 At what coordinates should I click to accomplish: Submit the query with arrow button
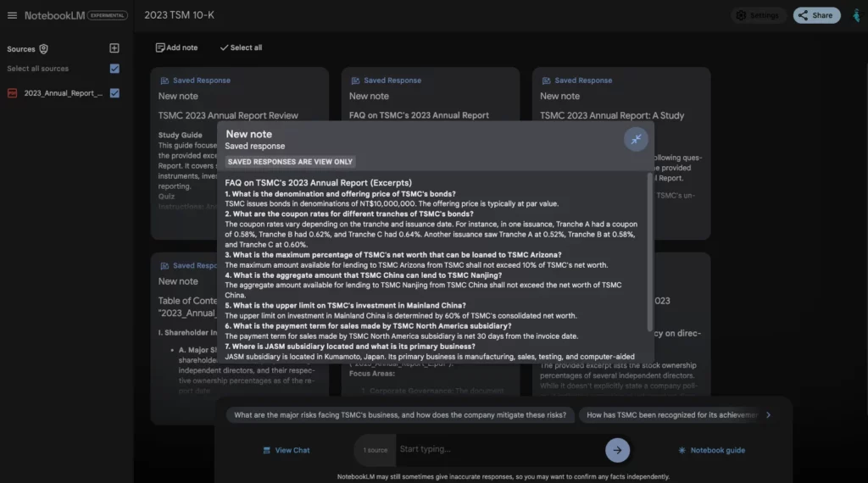617,450
